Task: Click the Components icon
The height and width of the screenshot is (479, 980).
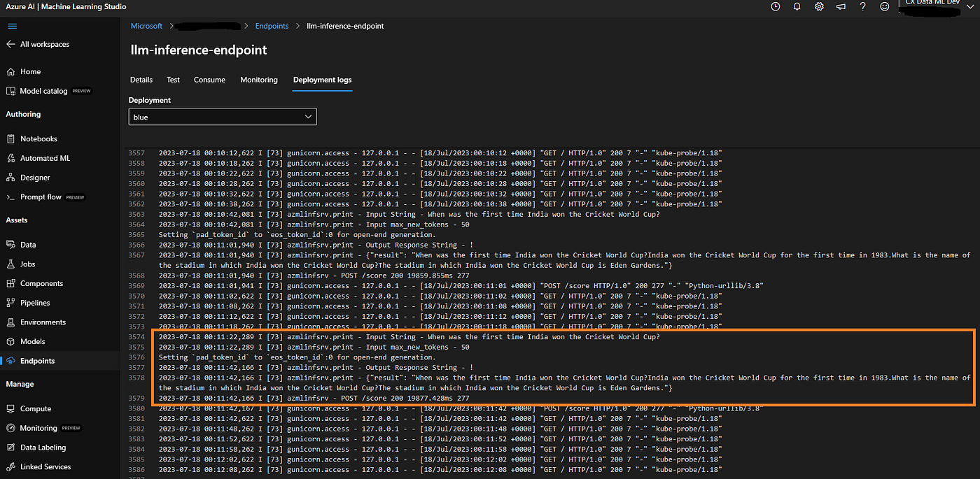Action: pos(10,283)
